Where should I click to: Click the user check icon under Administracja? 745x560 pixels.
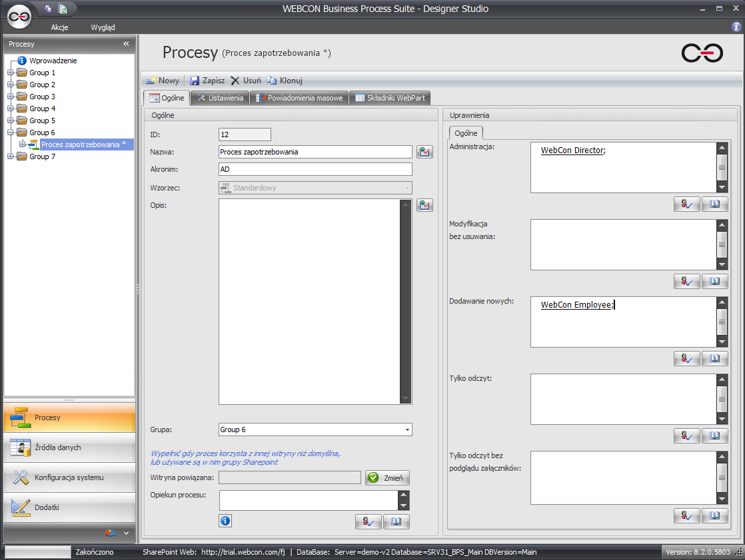tap(686, 204)
